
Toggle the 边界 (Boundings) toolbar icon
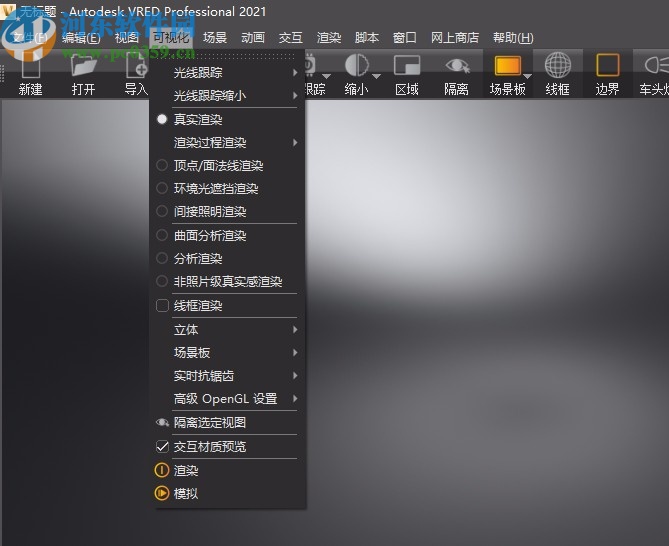tap(608, 65)
